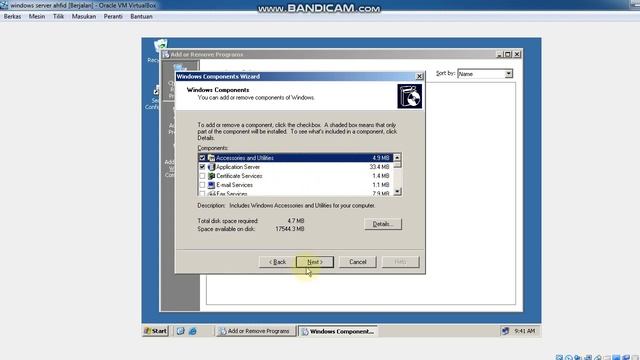
Task: Open the Bantuan menu
Action: coord(141,16)
